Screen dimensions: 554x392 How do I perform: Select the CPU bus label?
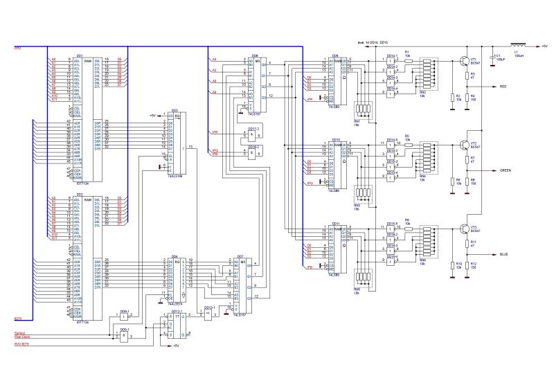(x=17, y=48)
